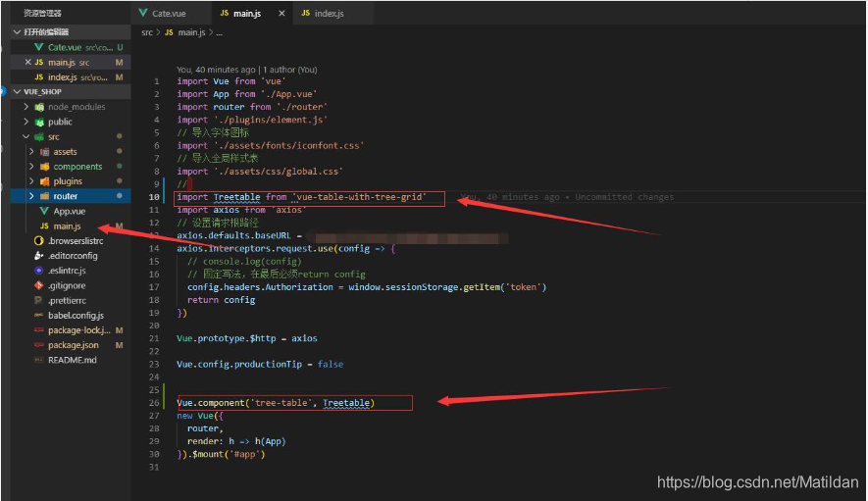Click Vue icon of Cate.vue in open editors
The width and height of the screenshot is (868, 501).
point(39,47)
